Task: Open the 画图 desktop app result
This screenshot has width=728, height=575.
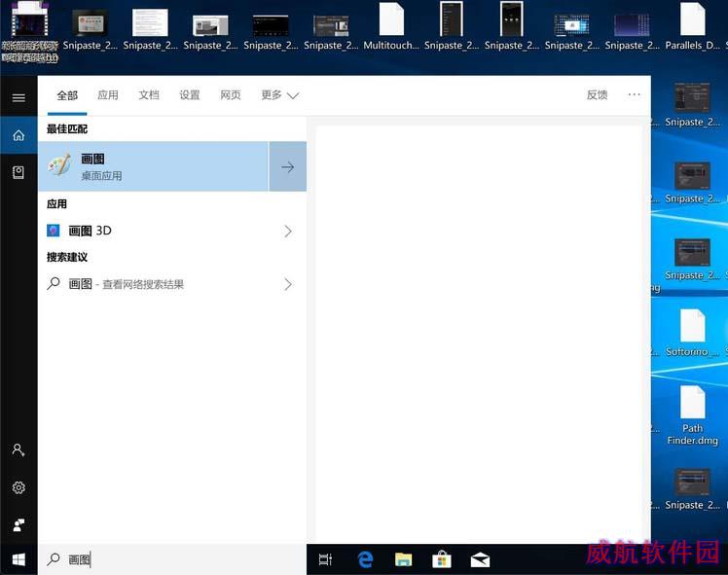Action: click(153, 166)
